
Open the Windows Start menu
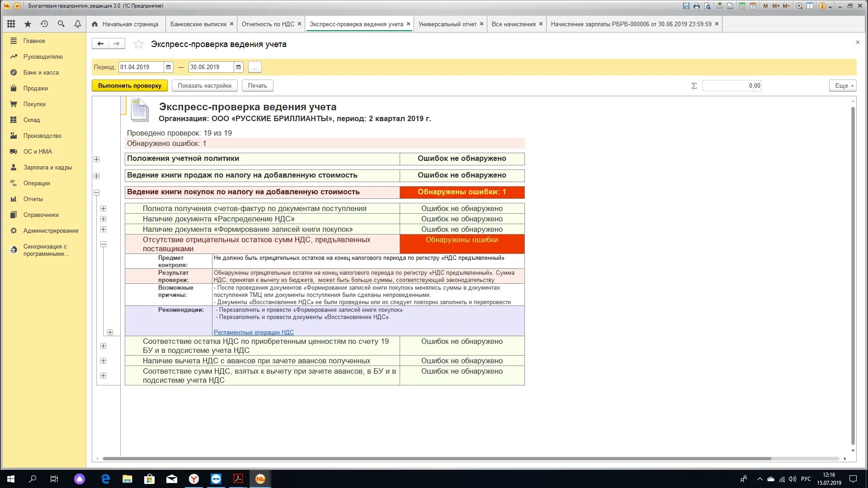click(11, 479)
